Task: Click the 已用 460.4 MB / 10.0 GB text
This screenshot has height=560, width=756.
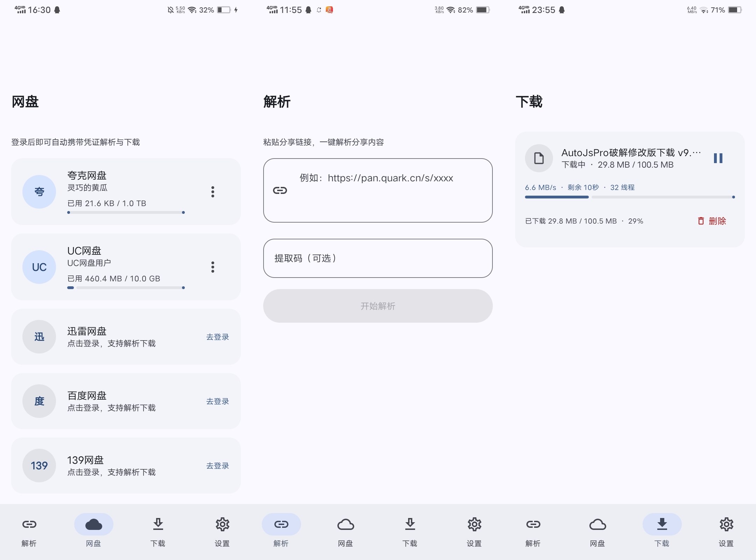Action: point(114,279)
